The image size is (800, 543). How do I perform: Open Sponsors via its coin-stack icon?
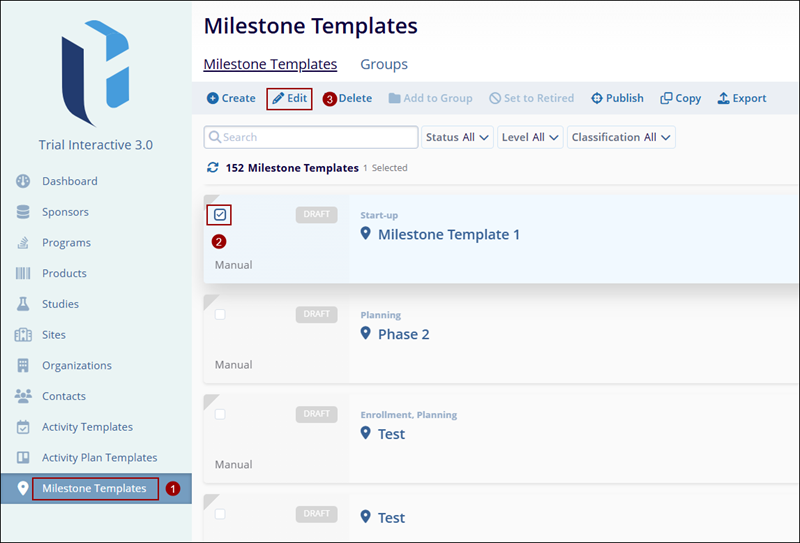point(23,212)
